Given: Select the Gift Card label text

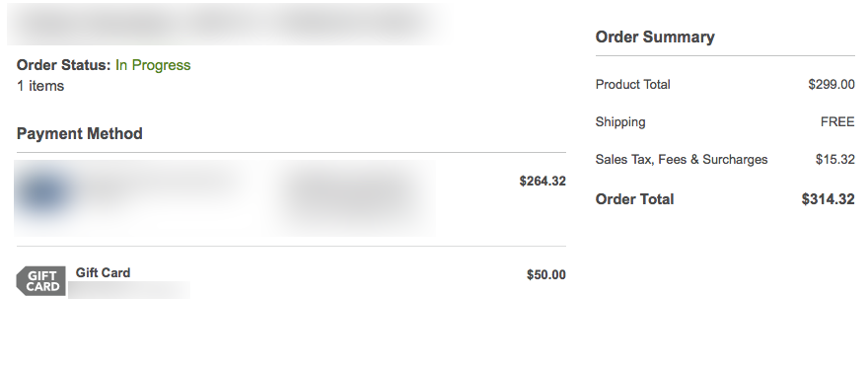Looking at the screenshot, I should click(x=103, y=272).
